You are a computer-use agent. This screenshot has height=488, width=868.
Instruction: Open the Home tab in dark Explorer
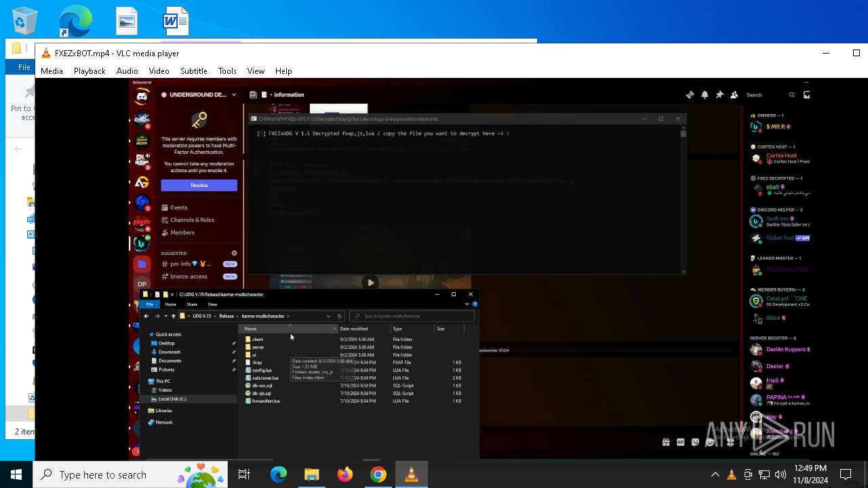coord(170,304)
